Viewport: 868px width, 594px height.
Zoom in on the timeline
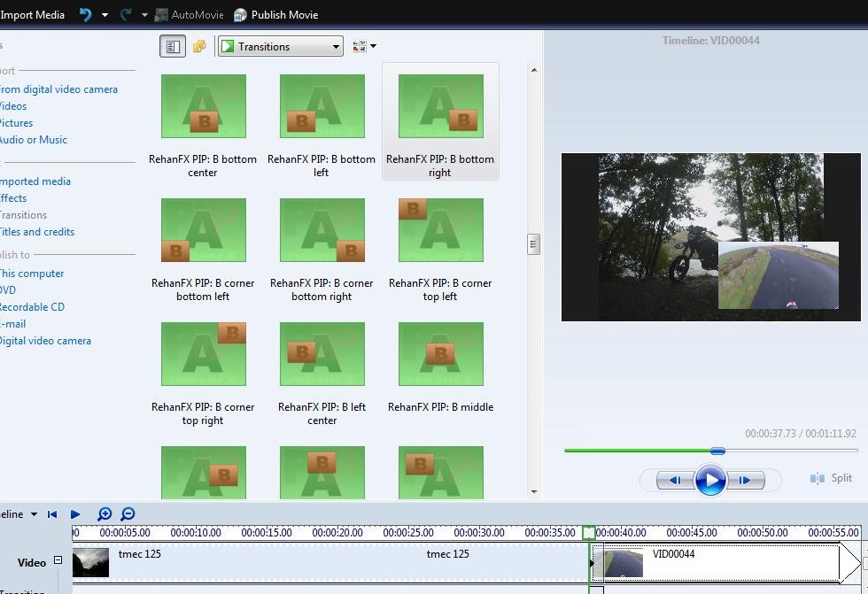coord(105,513)
